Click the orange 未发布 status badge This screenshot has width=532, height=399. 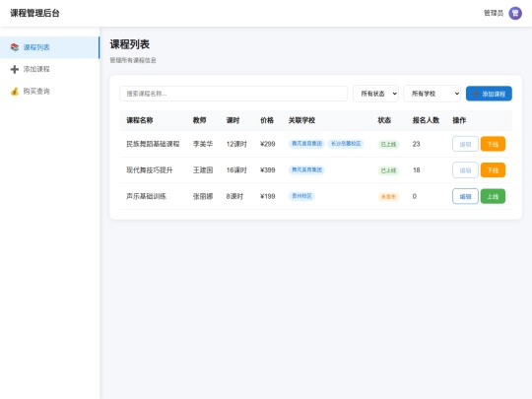point(388,196)
